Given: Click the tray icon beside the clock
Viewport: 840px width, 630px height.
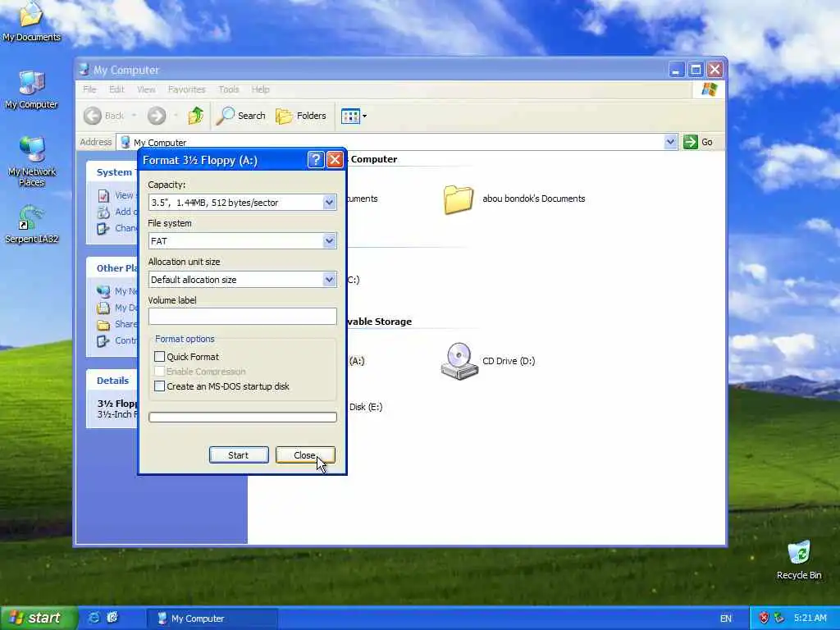Looking at the screenshot, I should (x=778, y=618).
